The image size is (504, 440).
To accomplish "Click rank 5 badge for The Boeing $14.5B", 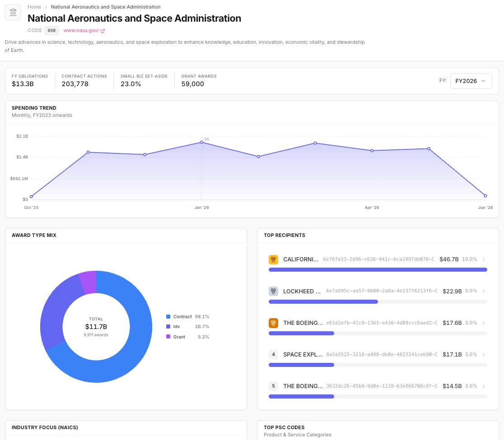I will (x=273, y=386).
